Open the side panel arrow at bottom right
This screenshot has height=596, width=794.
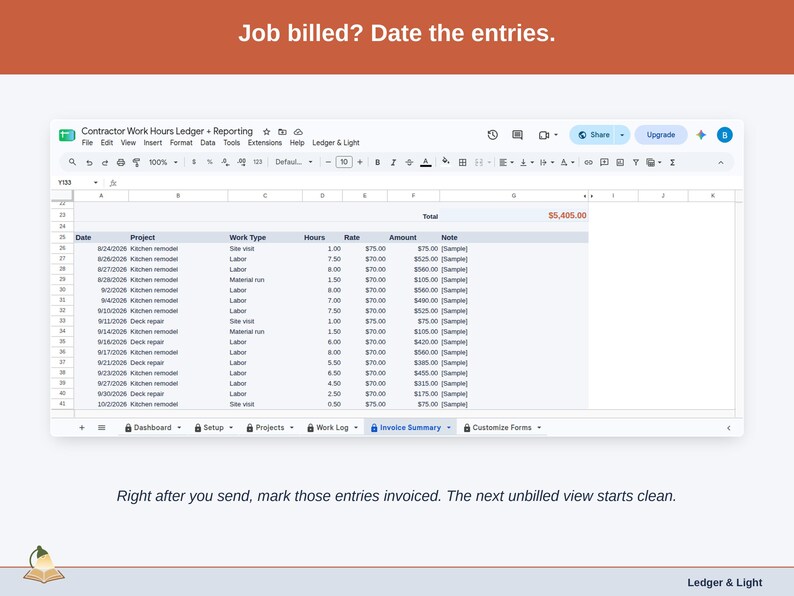[729, 428]
